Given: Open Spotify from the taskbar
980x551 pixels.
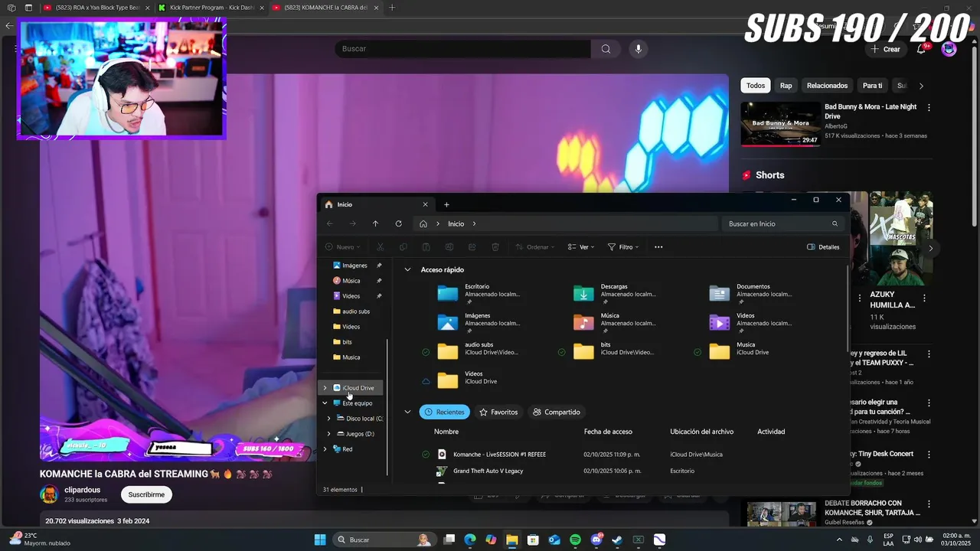Looking at the screenshot, I should click(x=575, y=540).
